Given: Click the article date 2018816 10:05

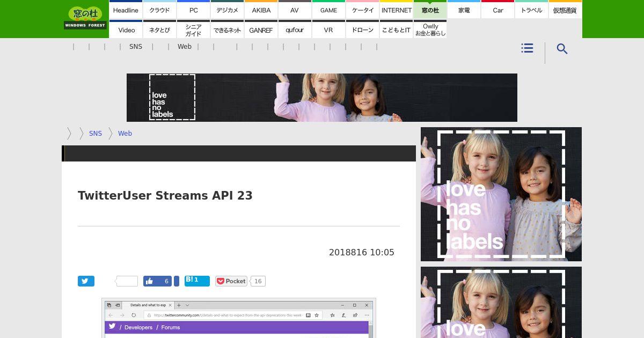Looking at the screenshot, I should click(362, 253).
